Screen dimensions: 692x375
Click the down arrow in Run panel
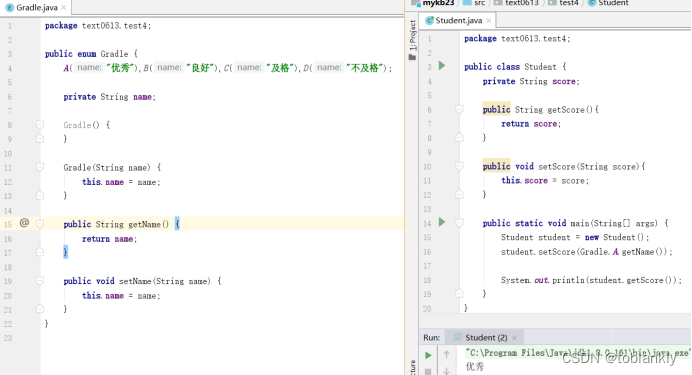447,371
